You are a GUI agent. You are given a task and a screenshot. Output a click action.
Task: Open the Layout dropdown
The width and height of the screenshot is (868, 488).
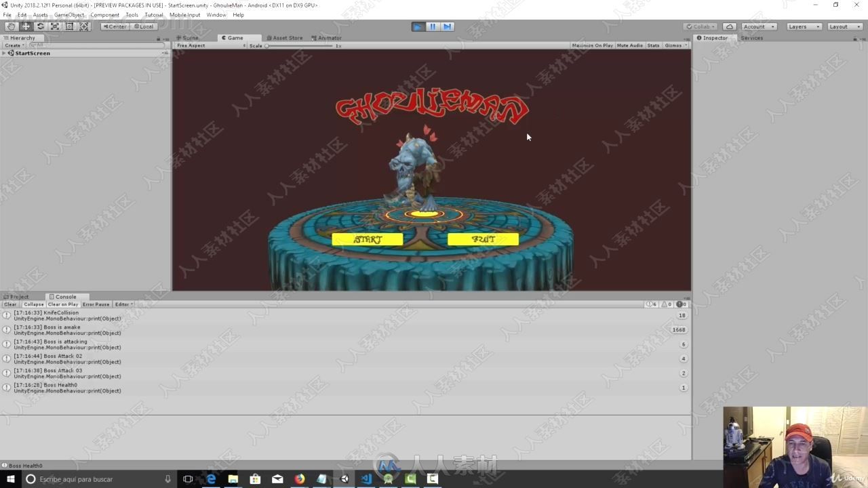tap(844, 26)
